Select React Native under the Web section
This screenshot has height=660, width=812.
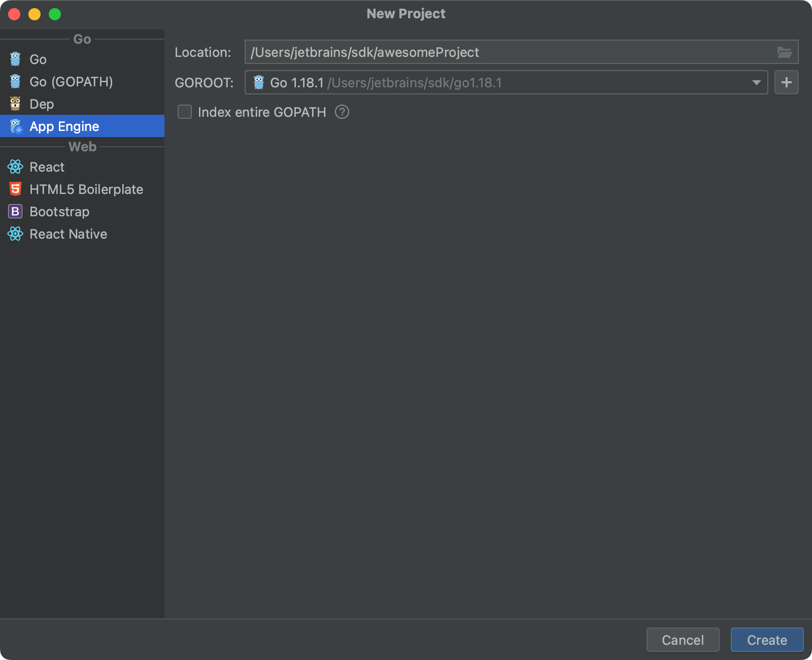click(68, 234)
